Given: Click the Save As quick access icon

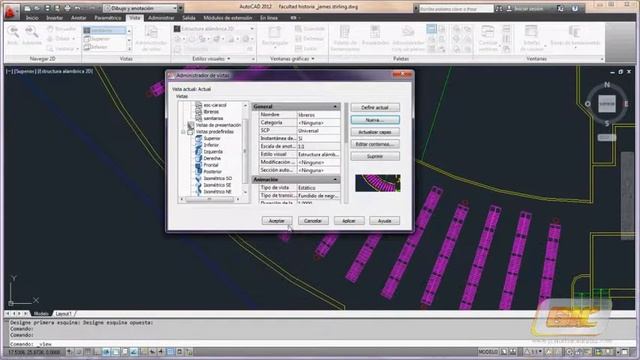Looking at the screenshot, I should (57, 8).
